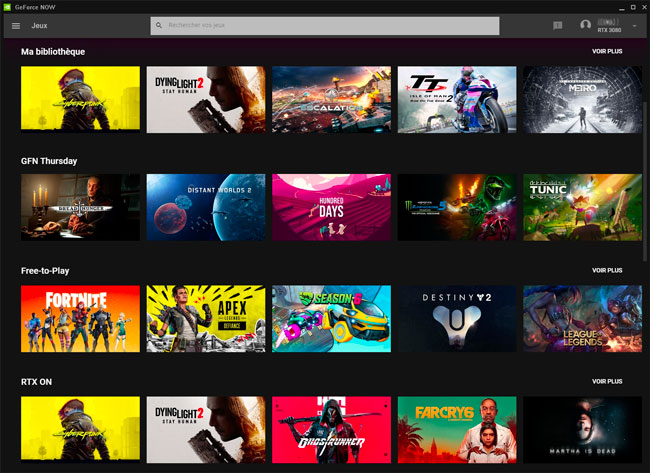Select the Distant Worlds 2 game tile
The height and width of the screenshot is (473, 650).
click(x=206, y=208)
